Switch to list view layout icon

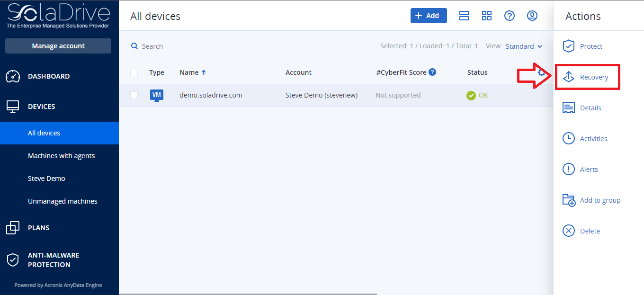point(464,16)
